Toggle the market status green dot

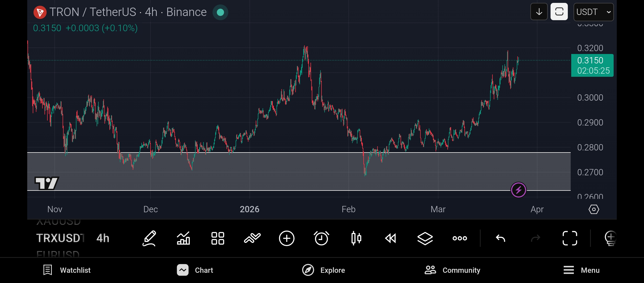pos(220,12)
